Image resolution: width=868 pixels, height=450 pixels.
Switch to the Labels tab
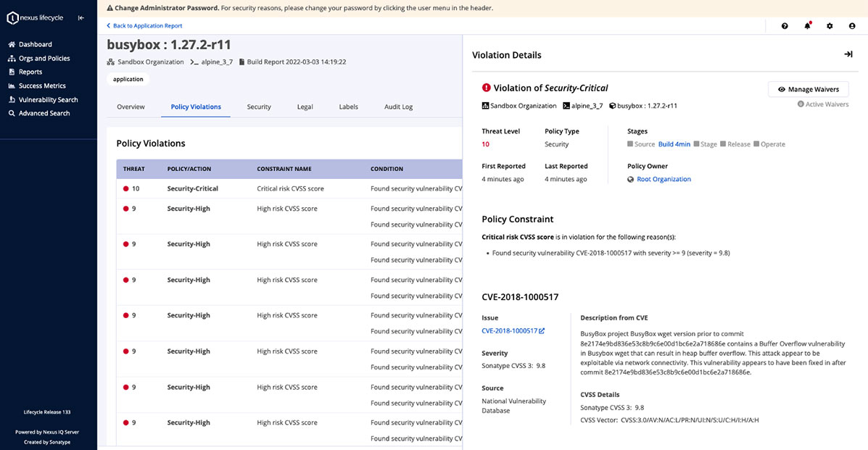coord(348,107)
